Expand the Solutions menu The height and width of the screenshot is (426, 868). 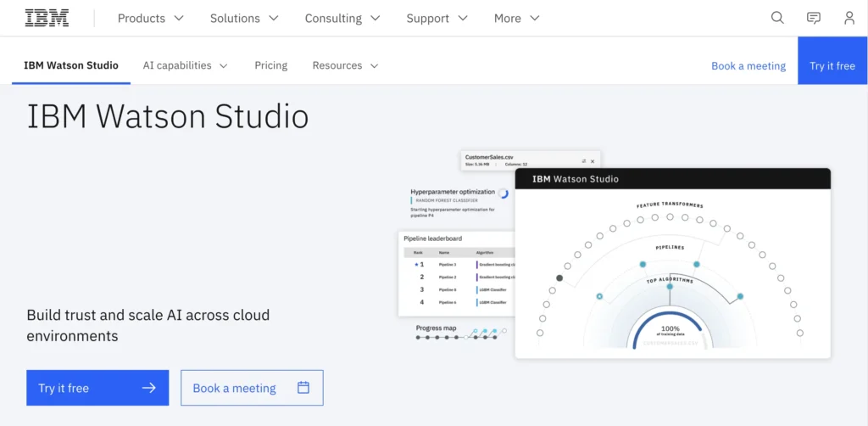[244, 19]
